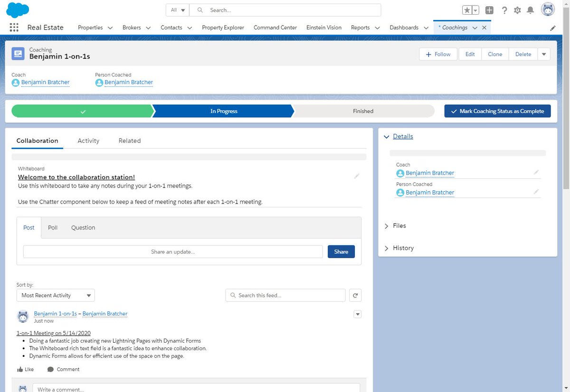Select the Question publisher tab
This screenshot has height=392, width=570.
pos(83,228)
